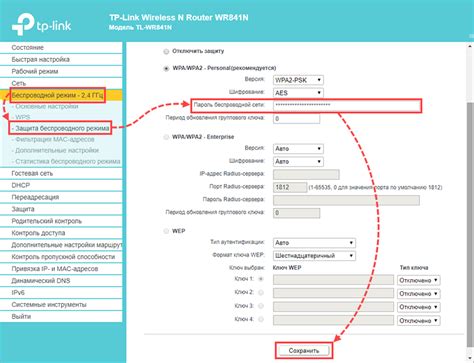474x363 pixels.
Task: Open the Состояние menu item
Action: tap(61, 48)
